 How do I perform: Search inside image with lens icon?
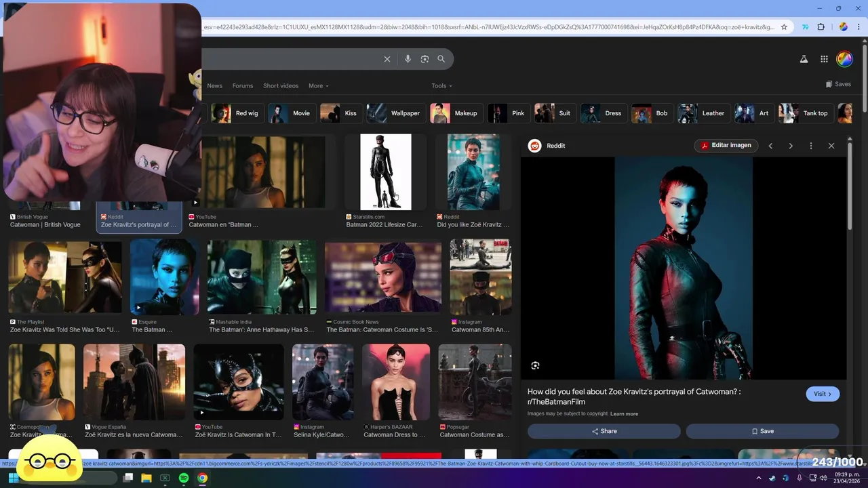pyautogui.click(x=535, y=366)
